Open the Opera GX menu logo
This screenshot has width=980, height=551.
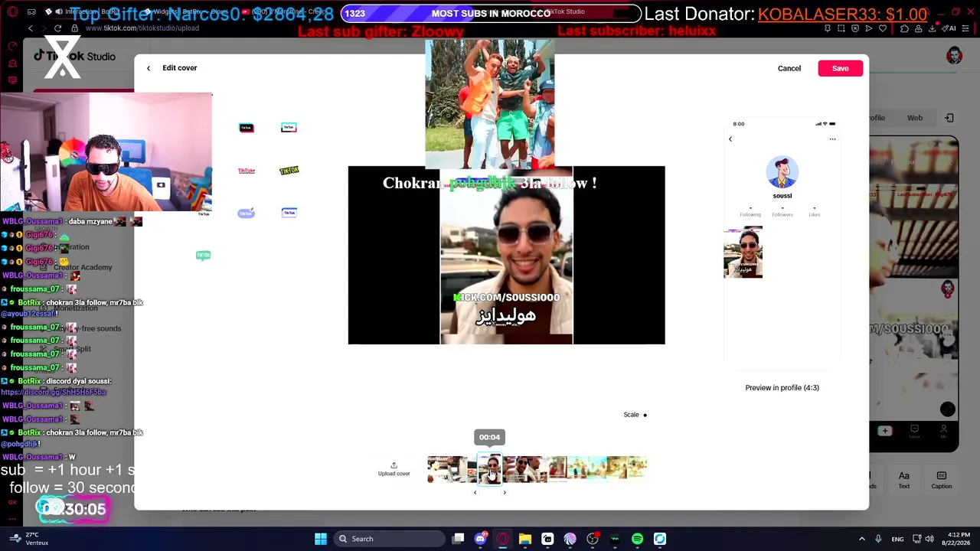coord(12,11)
